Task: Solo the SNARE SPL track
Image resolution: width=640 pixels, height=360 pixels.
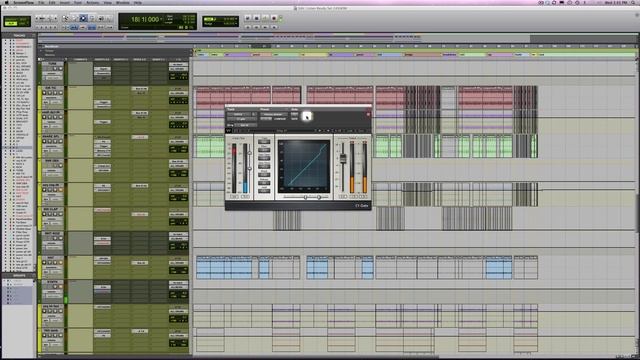Action: pyautogui.click(x=55, y=141)
